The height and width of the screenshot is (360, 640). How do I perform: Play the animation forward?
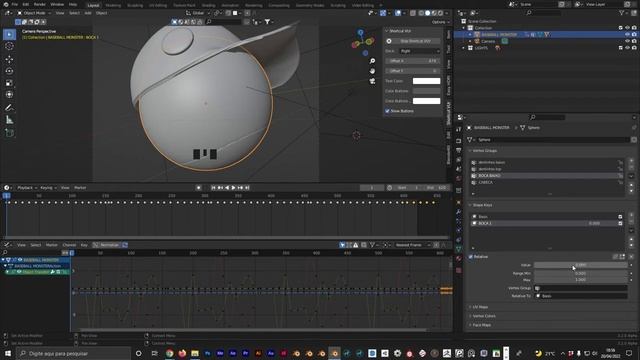pyautogui.click(x=233, y=188)
